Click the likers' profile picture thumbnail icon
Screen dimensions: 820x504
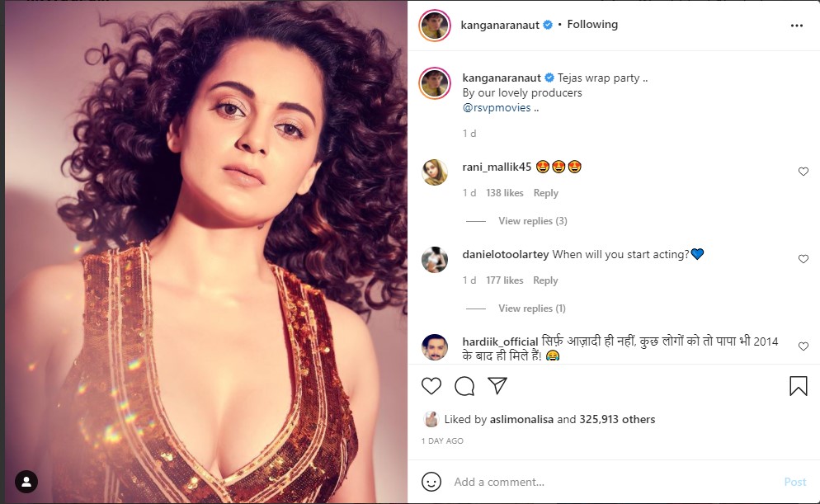(430, 419)
